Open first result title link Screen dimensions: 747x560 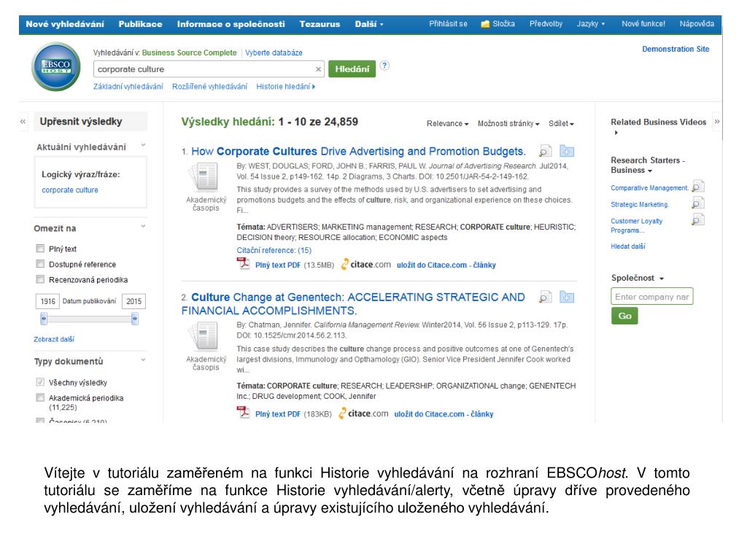point(358,152)
